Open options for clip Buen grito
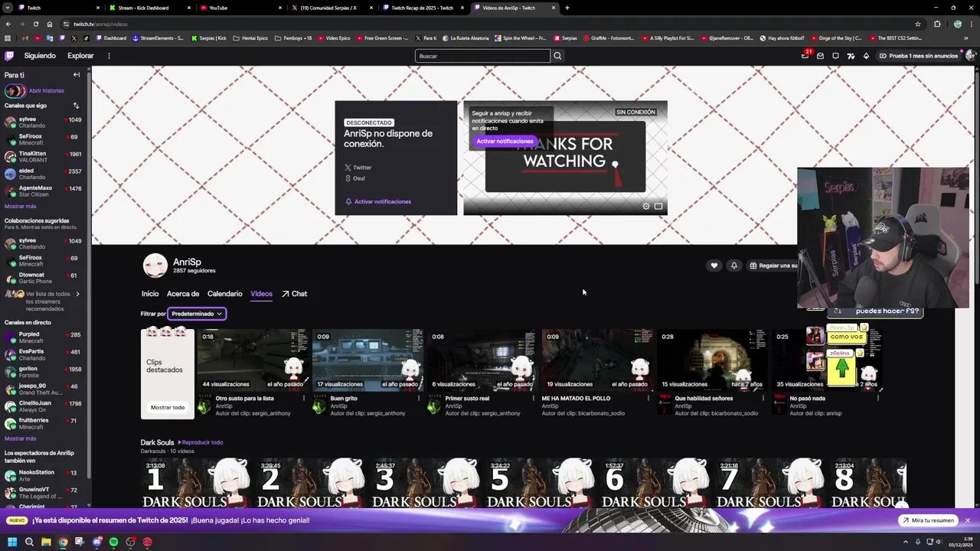Viewport: 980px width, 551px height. 418,398
